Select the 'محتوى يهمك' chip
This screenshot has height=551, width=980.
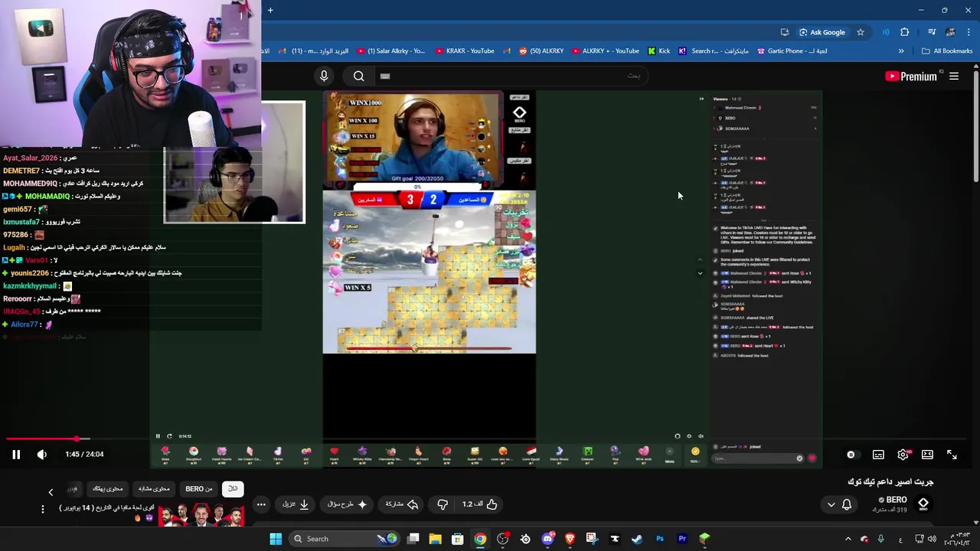[107, 489]
